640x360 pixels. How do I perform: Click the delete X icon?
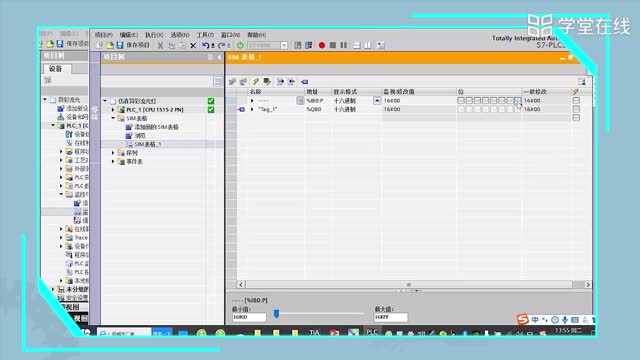point(193,45)
